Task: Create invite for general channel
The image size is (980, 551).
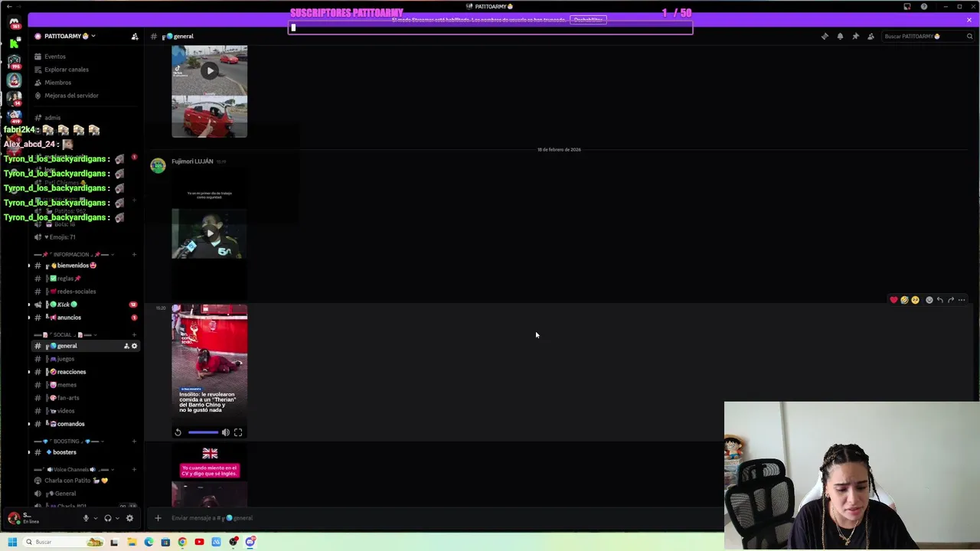Action: [x=126, y=346]
